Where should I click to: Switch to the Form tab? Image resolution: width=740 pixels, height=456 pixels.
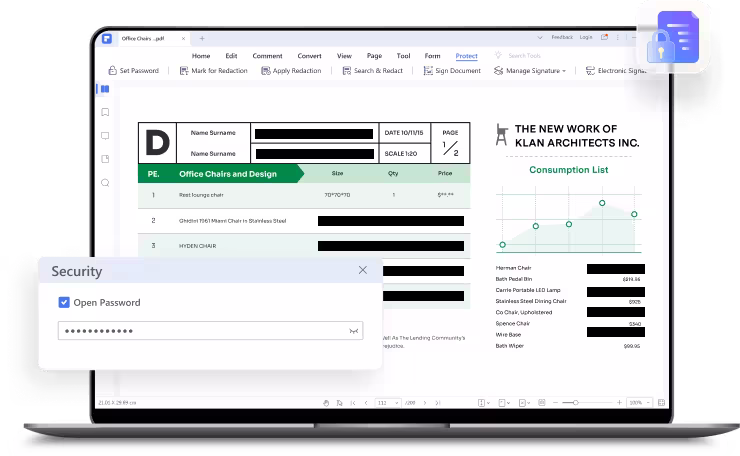click(432, 56)
